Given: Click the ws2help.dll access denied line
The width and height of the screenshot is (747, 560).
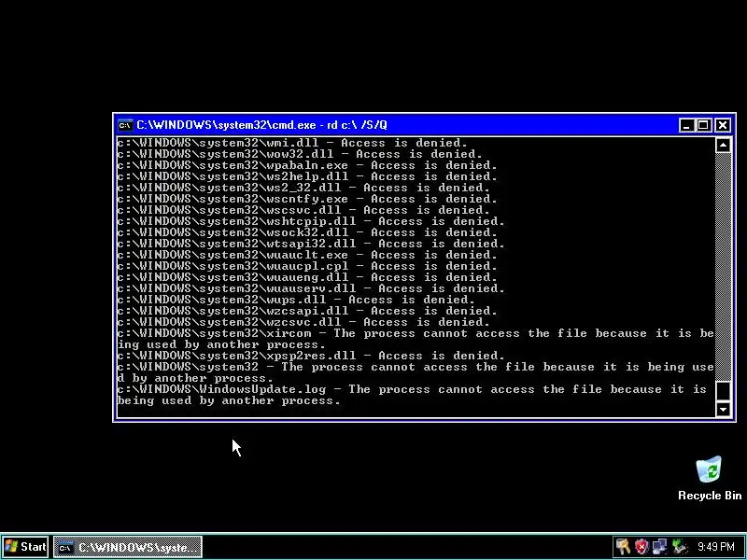Looking at the screenshot, I should tap(307, 176).
